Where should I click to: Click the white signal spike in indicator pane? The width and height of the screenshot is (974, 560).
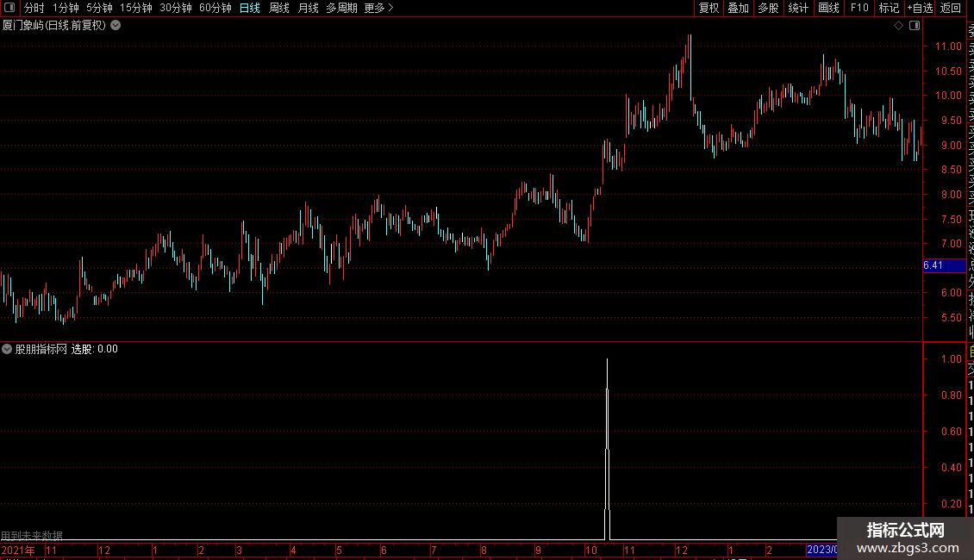pyautogui.click(x=607, y=449)
